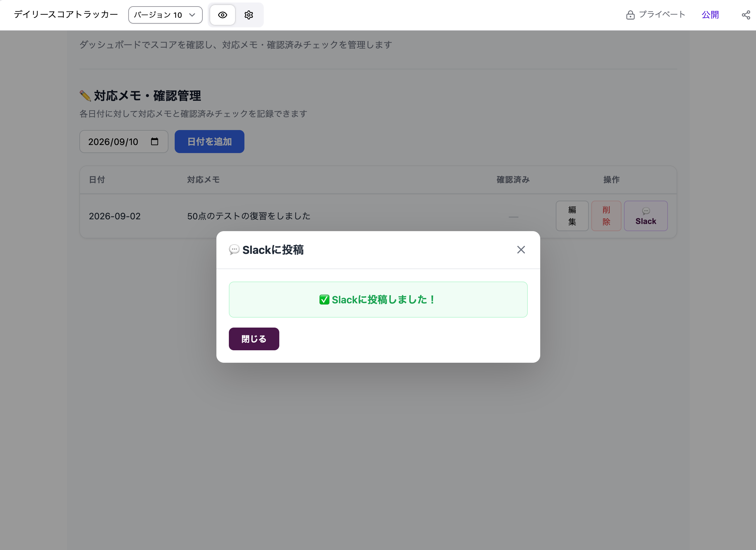
Task: Click the 対応メモ column header
Action: coord(203,180)
